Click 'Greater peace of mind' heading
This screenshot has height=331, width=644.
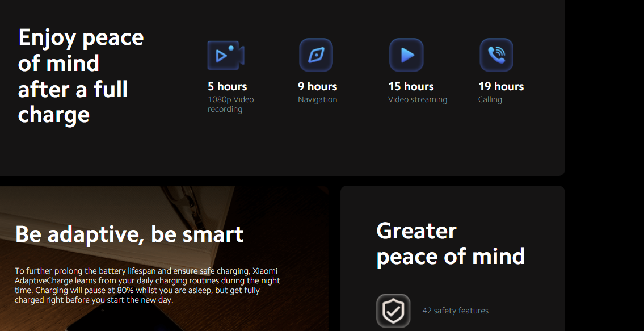[x=451, y=244]
